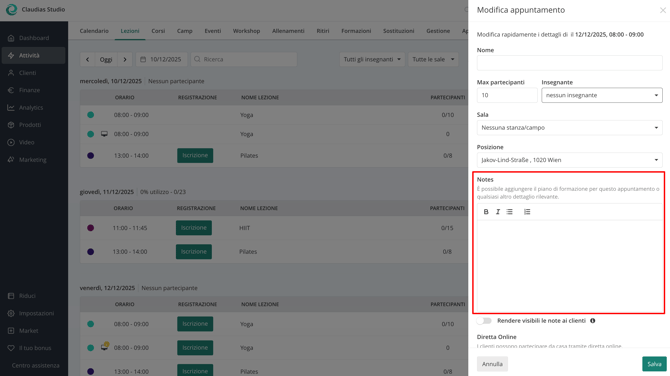Switch to the Sostituzioni tab

pos(398,31)
